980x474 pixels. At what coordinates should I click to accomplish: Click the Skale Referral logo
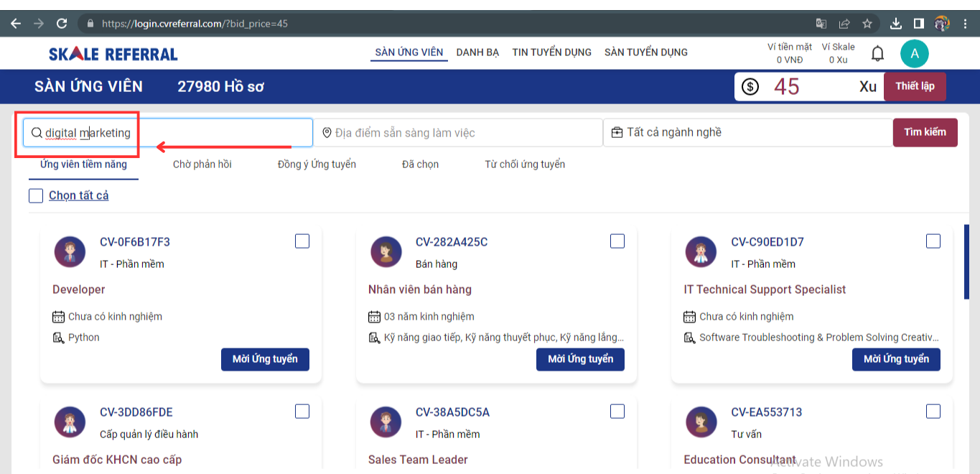(x=113, y=54)
